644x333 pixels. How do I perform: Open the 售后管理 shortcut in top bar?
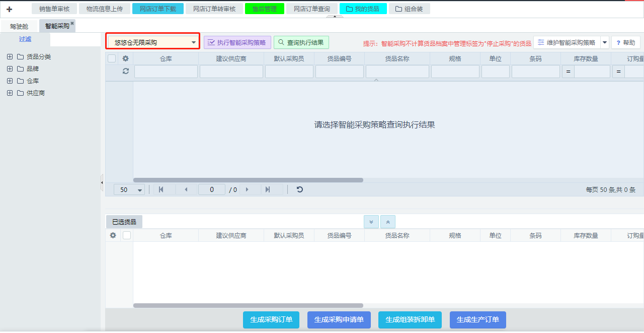point(265,9)
